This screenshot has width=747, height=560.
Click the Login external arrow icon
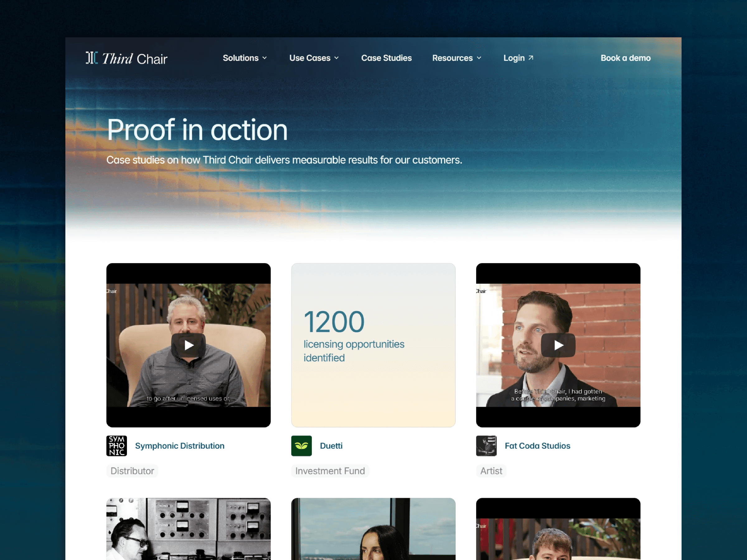tap(531, 58)
